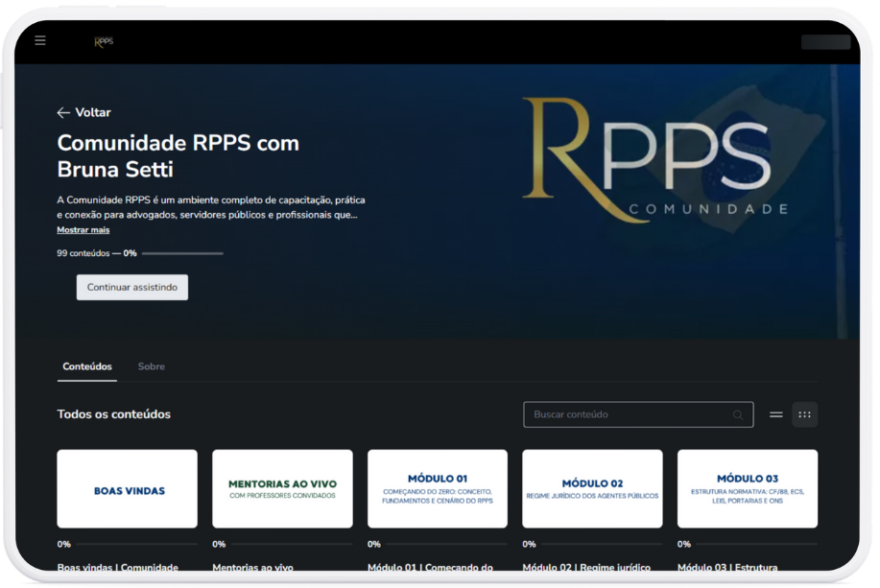Open the Sobre tab
The width and height of the screenshot is (880, 588).
point(152,366)
